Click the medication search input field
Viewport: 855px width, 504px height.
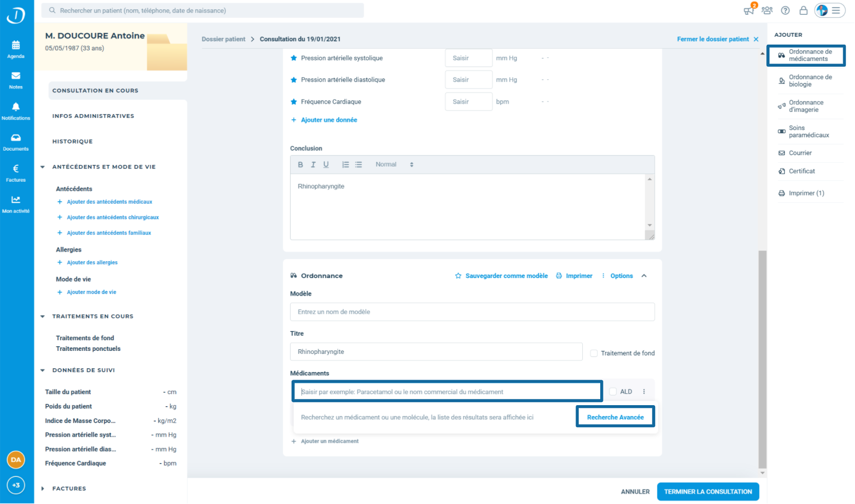pos(447,392)
